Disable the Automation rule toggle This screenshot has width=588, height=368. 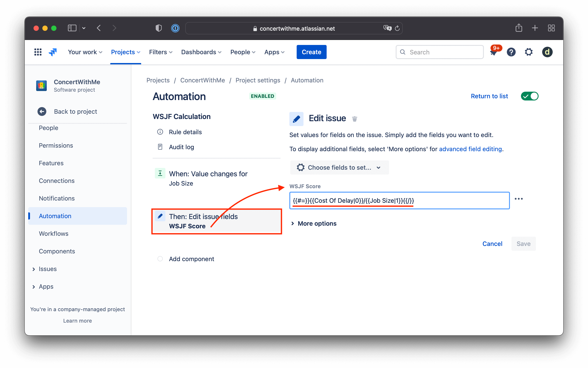point(530,96)
